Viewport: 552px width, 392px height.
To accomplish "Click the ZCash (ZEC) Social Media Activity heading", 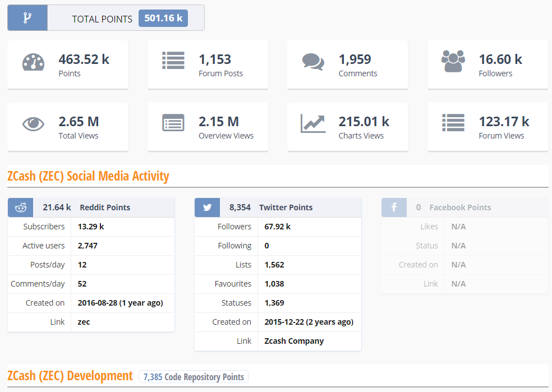I will [x=88, y=176].
